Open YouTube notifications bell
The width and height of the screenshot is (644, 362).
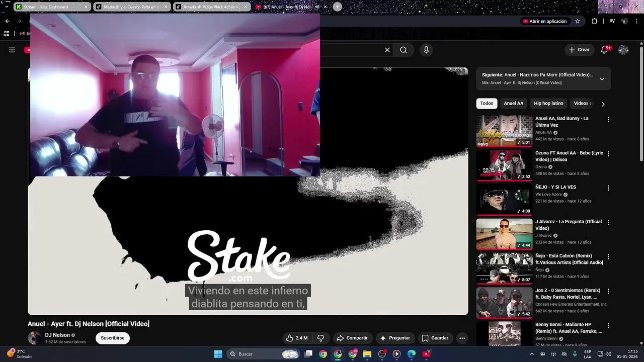point(604,50)
